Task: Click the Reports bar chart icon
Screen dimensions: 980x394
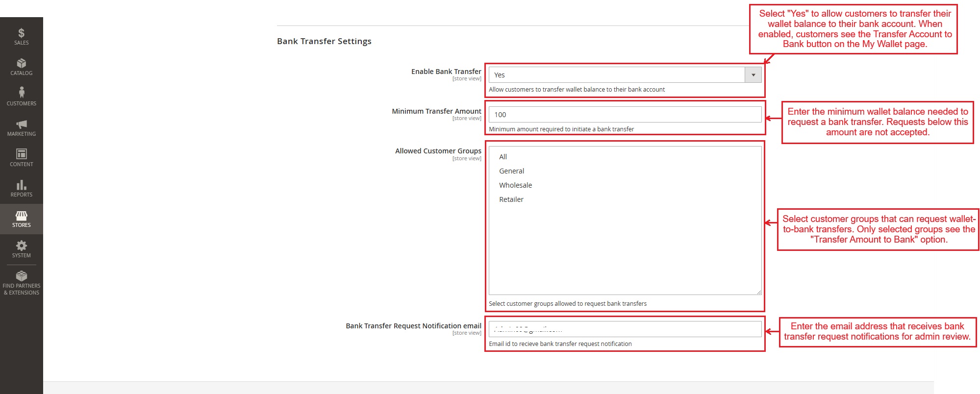Action: point(21,185)
